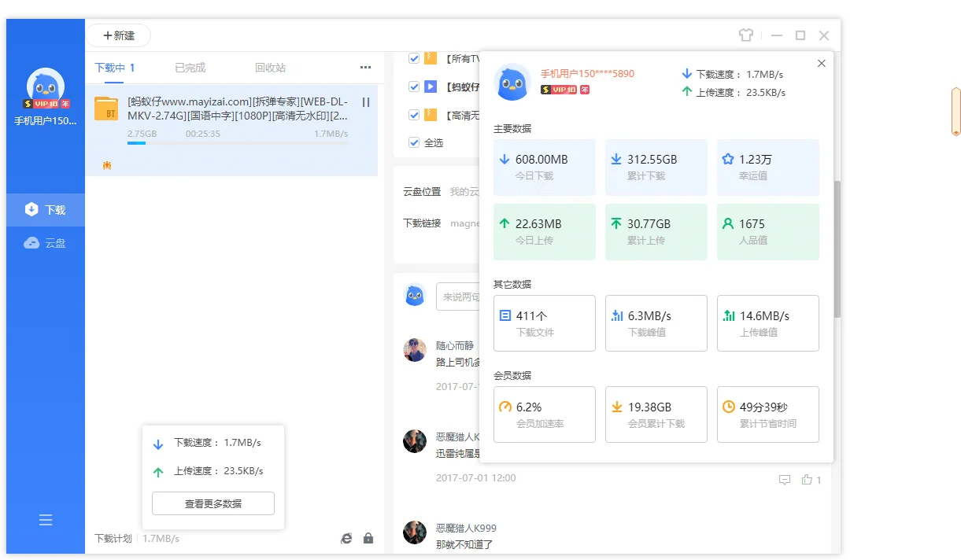Uncheck the 【所有TV item checkbox
The height and width of the screenshot is (560, 961).
point(413,57)
